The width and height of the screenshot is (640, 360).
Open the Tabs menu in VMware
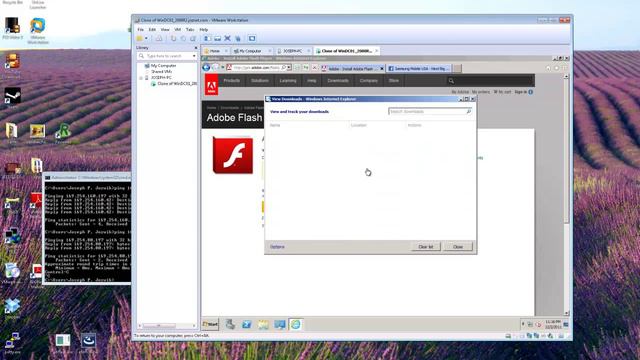[190, 30]
